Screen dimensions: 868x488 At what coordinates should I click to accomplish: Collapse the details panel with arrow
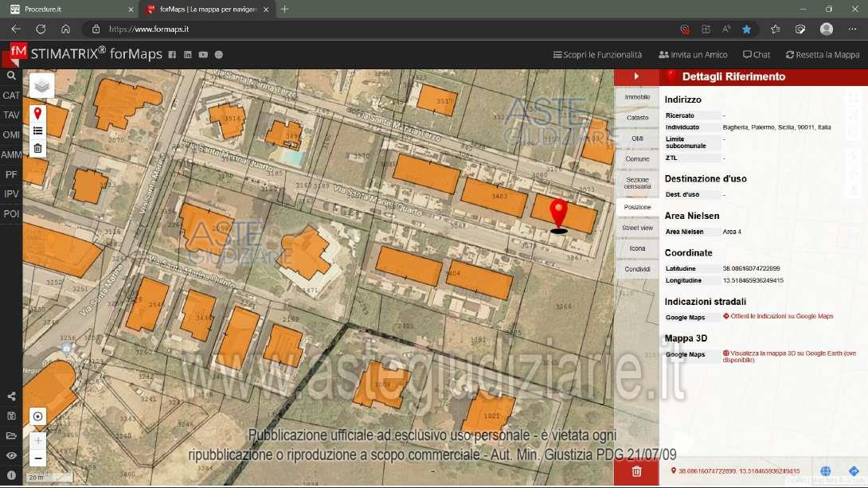pyautogui.click(x=636, y=76)
